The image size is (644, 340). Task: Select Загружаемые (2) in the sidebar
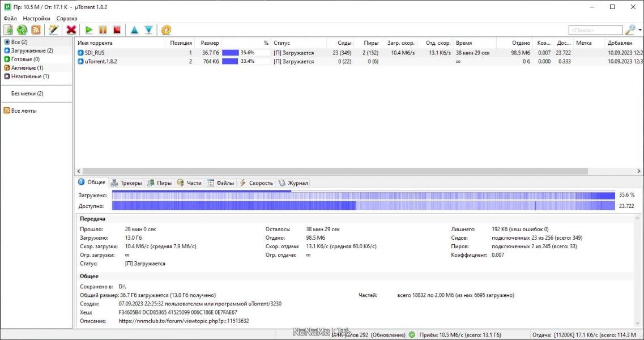click(x=32, y=50)
